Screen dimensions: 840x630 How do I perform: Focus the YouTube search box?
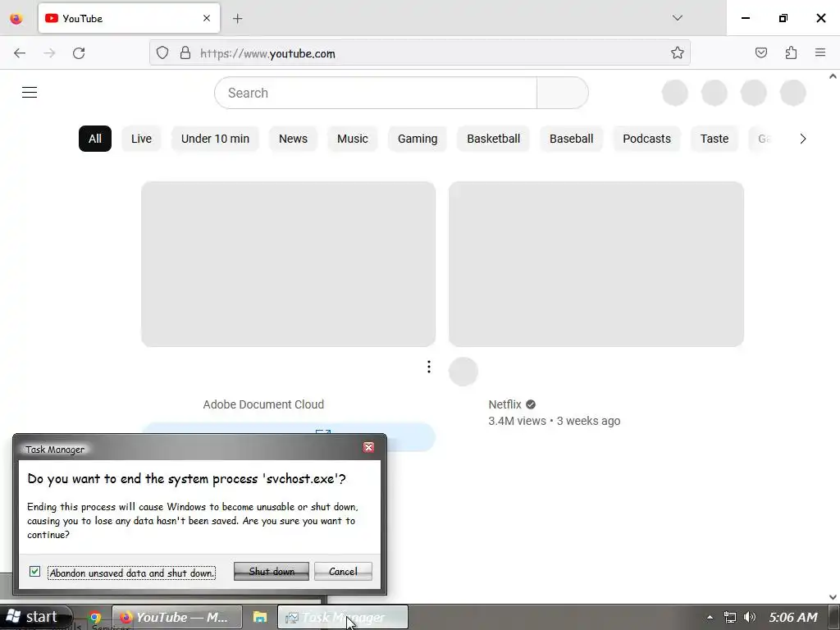pos(376,93)
